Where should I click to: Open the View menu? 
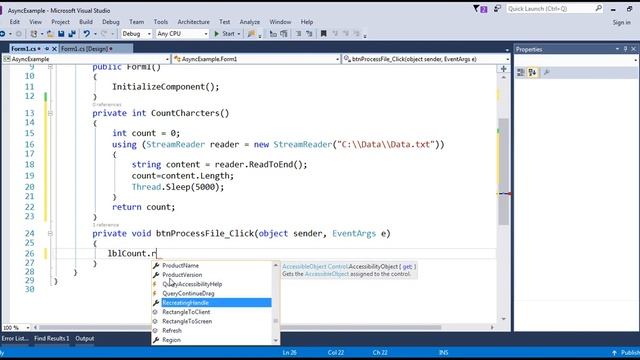pyautogui.click(x=36, y=22)
